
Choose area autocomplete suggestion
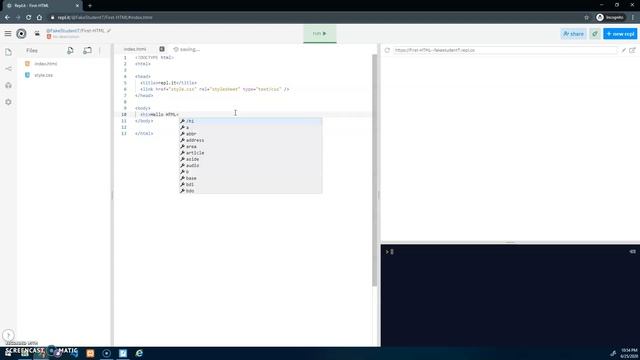251,147
